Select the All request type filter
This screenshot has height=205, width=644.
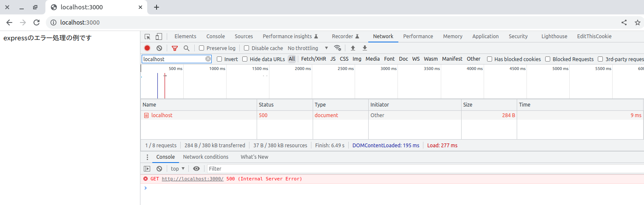click(292, 59)
